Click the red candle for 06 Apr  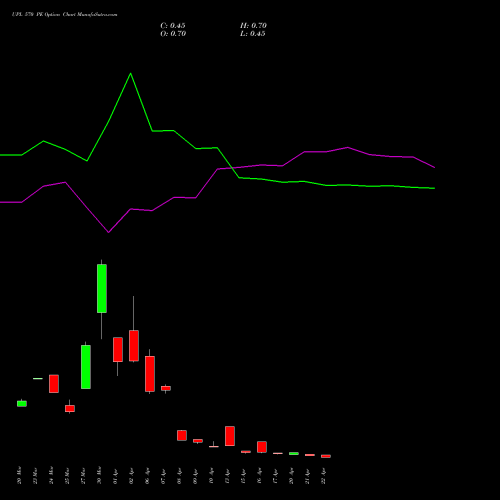click(150, 374)
